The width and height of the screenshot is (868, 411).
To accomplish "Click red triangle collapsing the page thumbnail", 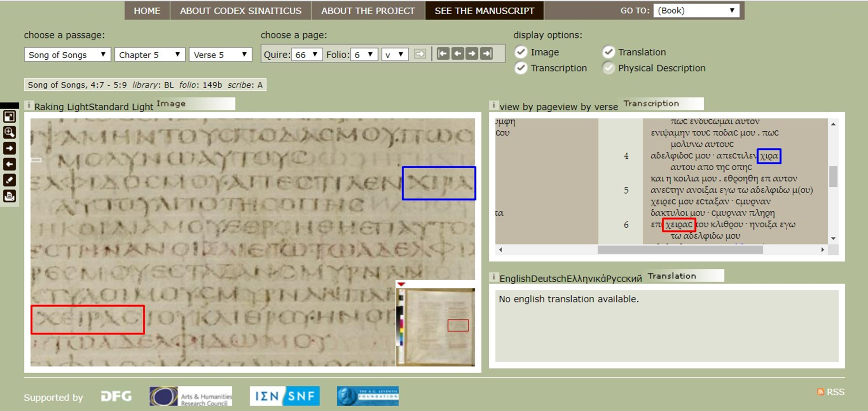I will tap(401, 284).
